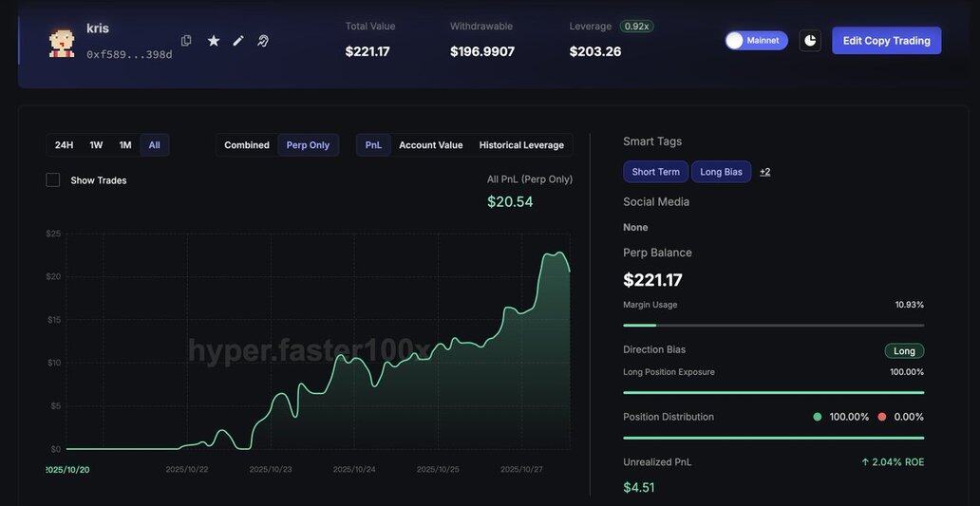Select the All time range

[154, 145]
